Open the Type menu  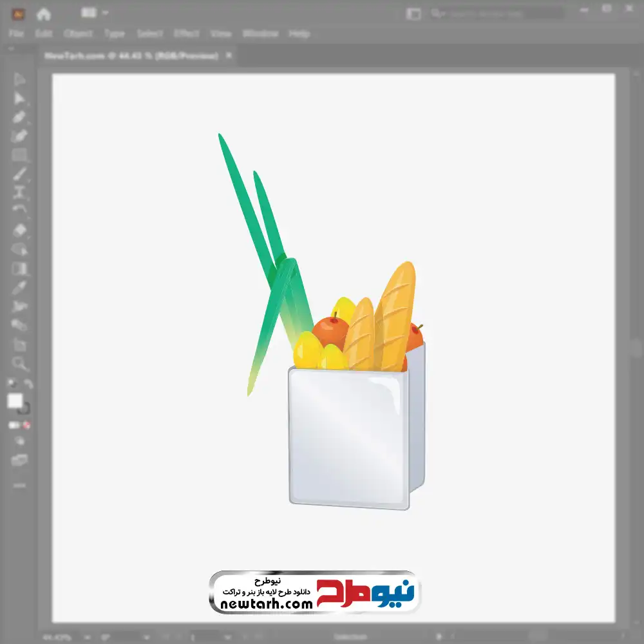pos(114,33)
